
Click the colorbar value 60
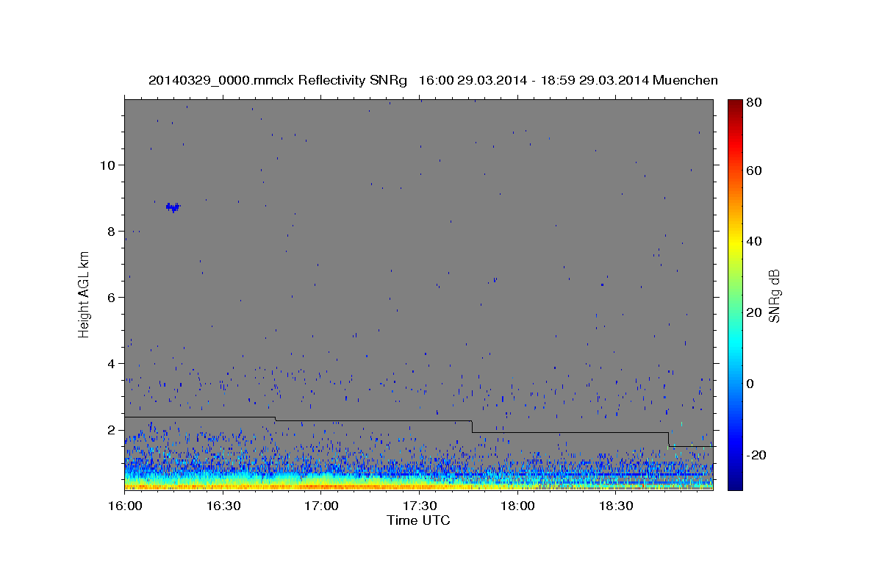pos(753,171)
